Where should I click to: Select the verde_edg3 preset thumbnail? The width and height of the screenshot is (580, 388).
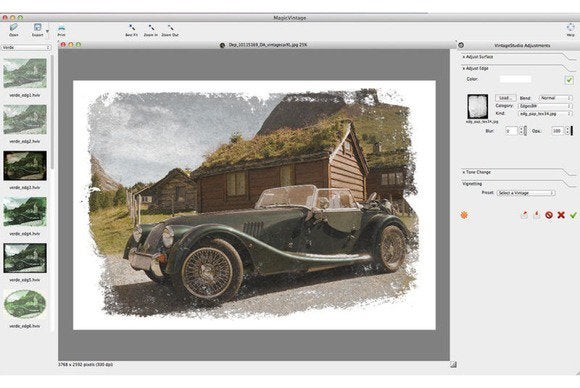25,166
